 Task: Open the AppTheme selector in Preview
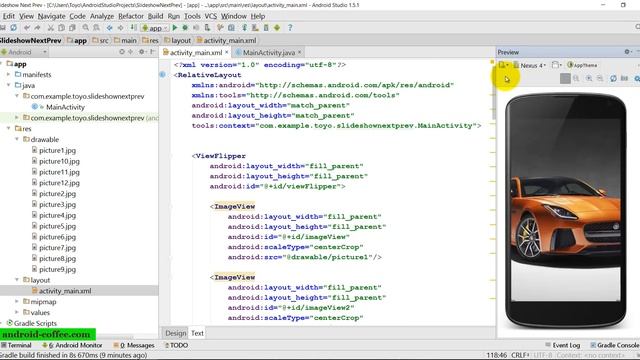pos(582,65)
